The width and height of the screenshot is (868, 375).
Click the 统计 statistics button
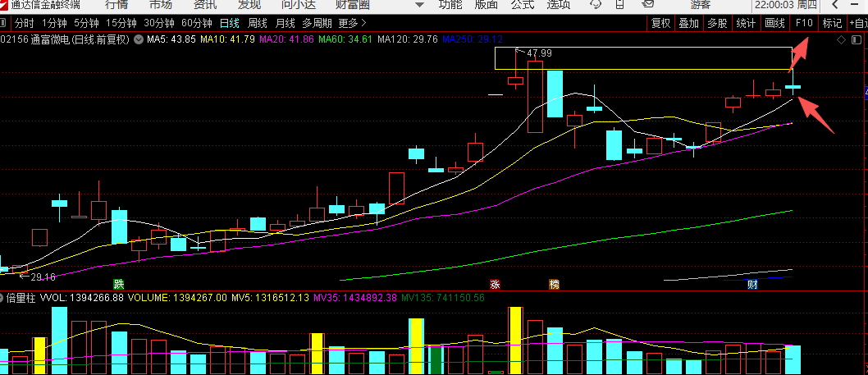coord(746,23)
